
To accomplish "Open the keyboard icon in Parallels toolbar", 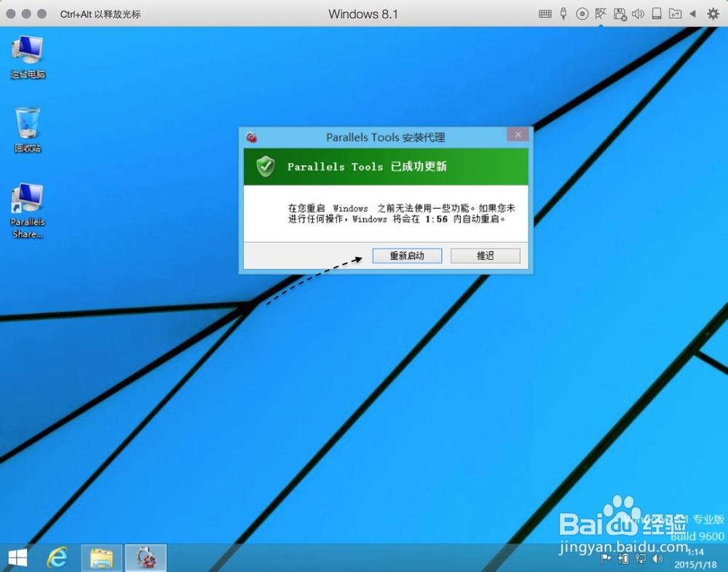I will pyautogui.click(x=545, y=14).
